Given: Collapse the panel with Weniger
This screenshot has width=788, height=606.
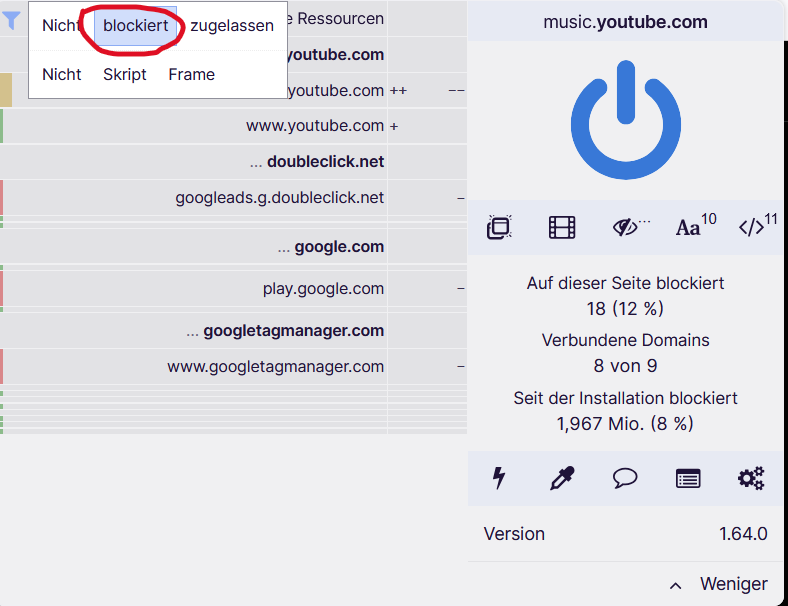Looking at the screenshot, I should point(719,584).
